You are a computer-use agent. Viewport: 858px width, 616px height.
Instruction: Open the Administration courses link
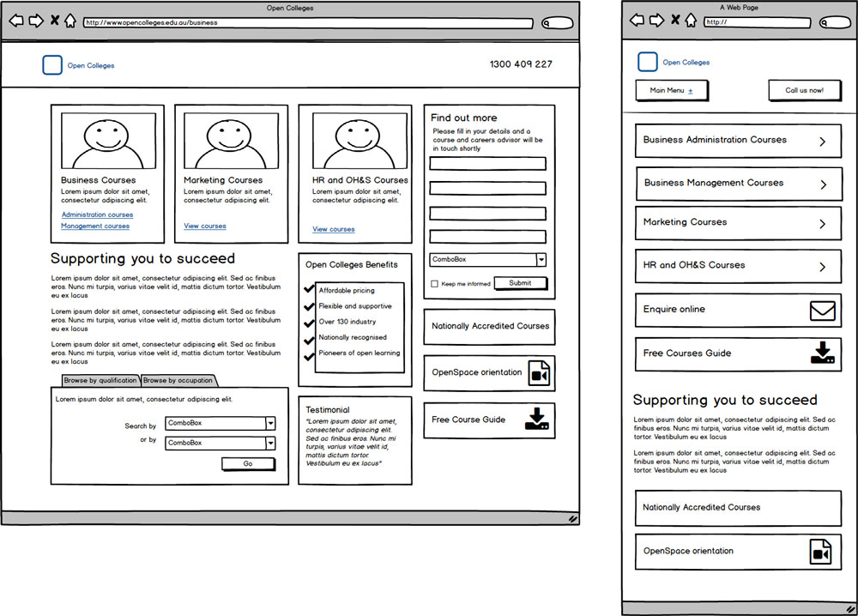[x=98, y=215]
